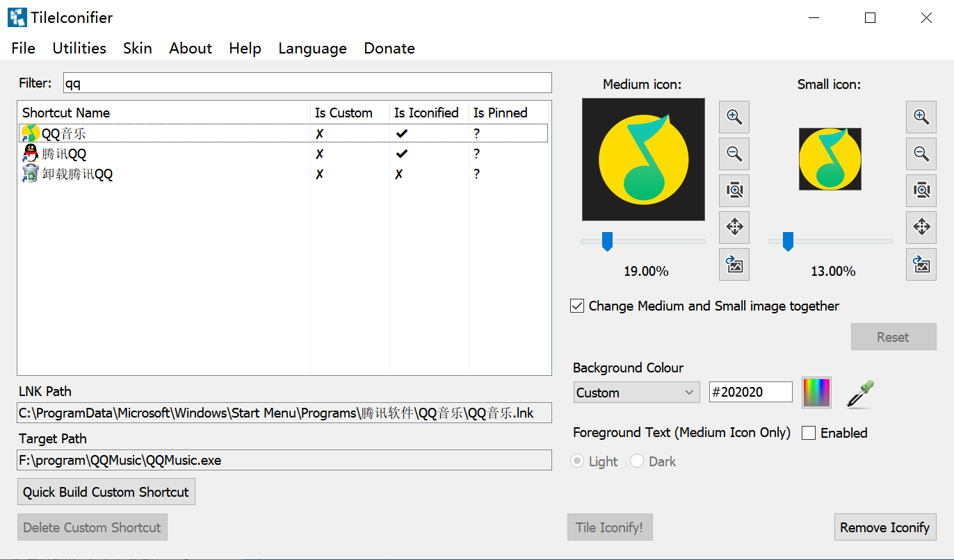This screenshot has height=560, width=954.
Task: Select the 卸载腾讯QQ row name
Action: point(77,174)
